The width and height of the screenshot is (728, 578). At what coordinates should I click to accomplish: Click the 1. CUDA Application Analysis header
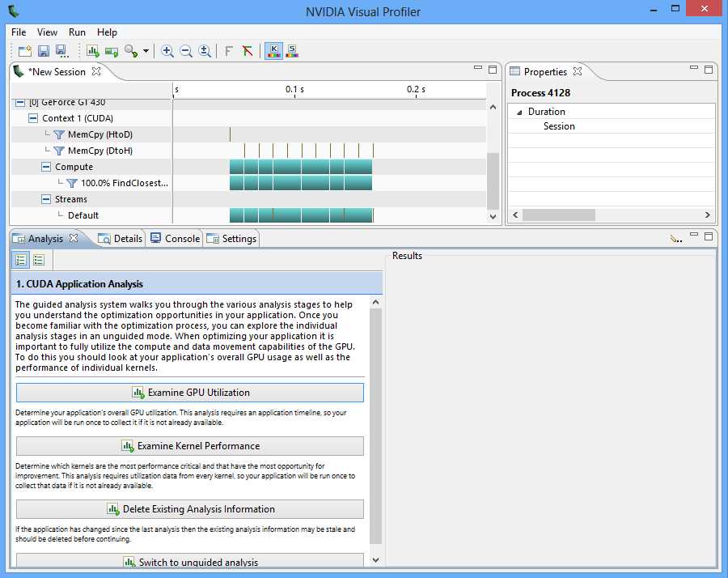tap(197, 284)
